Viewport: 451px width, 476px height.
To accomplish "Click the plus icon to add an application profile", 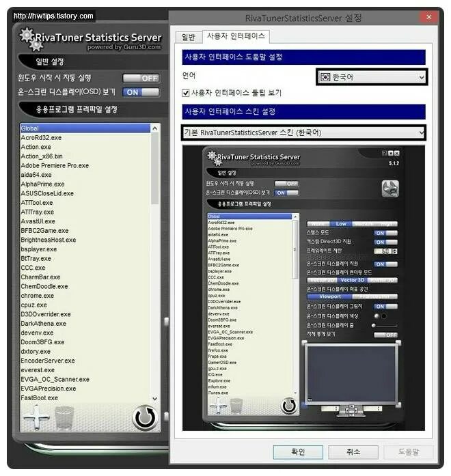I will (36, 418).
